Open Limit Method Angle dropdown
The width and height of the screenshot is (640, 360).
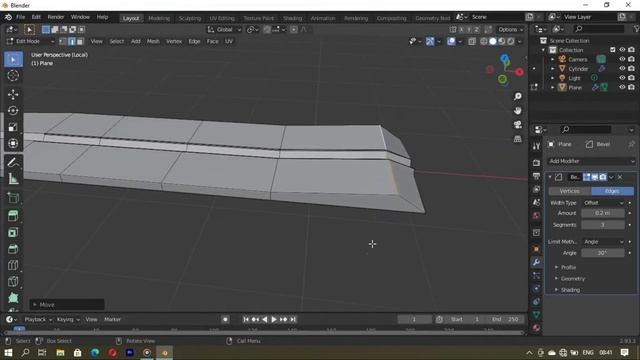pyautogui.click(x=603, y=242)
